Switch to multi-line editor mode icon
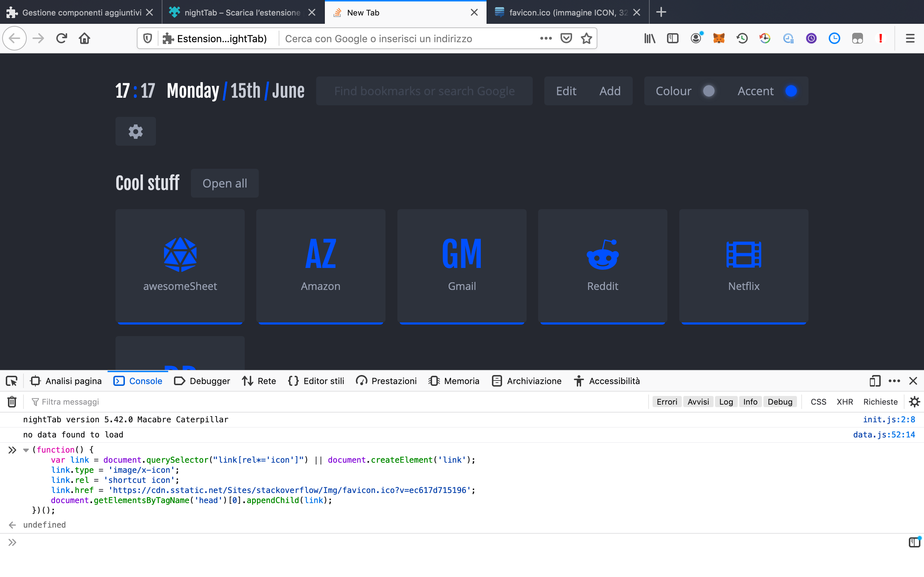 click(915, 542)
